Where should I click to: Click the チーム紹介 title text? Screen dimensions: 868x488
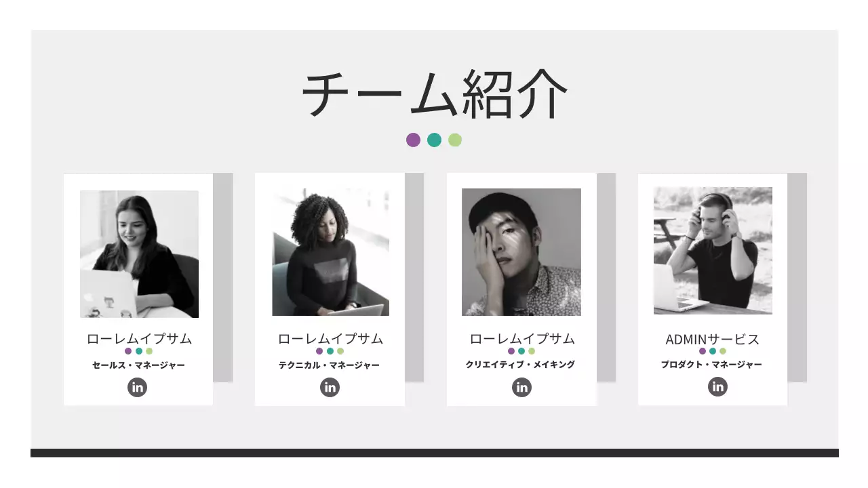point(434,95)
